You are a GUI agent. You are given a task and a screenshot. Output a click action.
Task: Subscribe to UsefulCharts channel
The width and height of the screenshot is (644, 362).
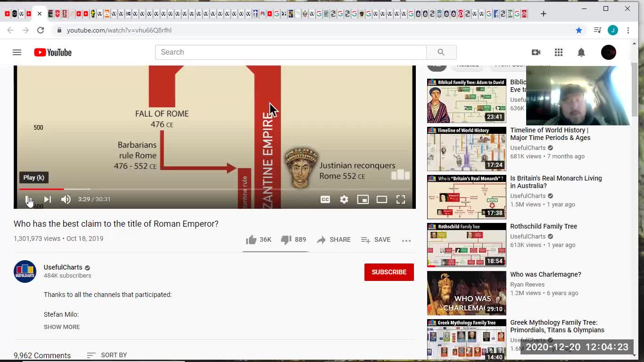[x=389, y=272]
